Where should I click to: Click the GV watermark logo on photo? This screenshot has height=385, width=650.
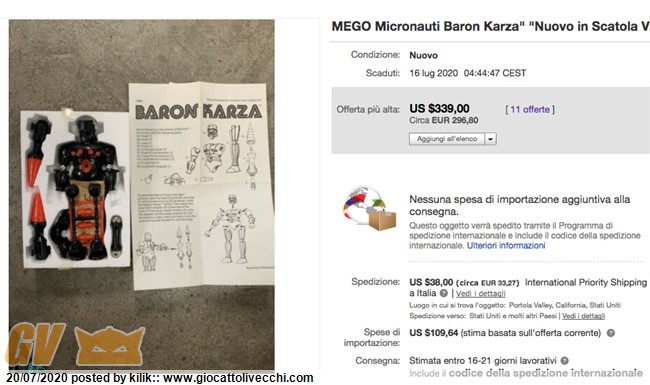(x=36, y=345)
